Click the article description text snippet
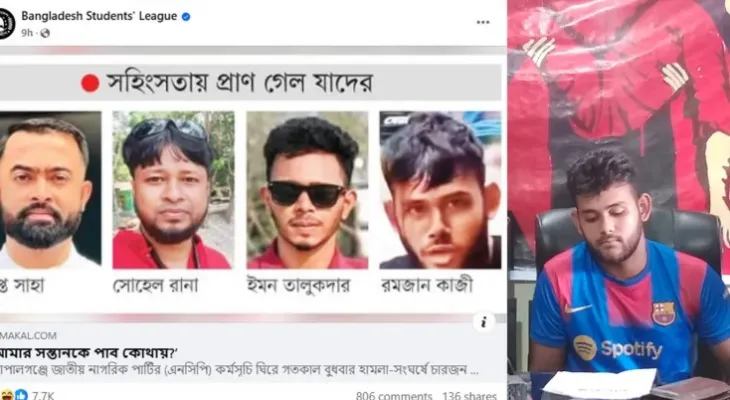730x400 pixels. [239, 371]
